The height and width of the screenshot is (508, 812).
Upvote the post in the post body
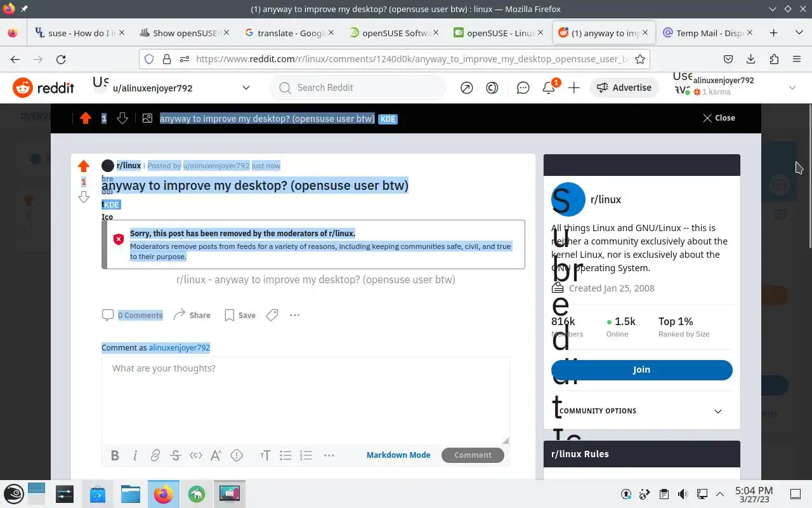point(83,166)
